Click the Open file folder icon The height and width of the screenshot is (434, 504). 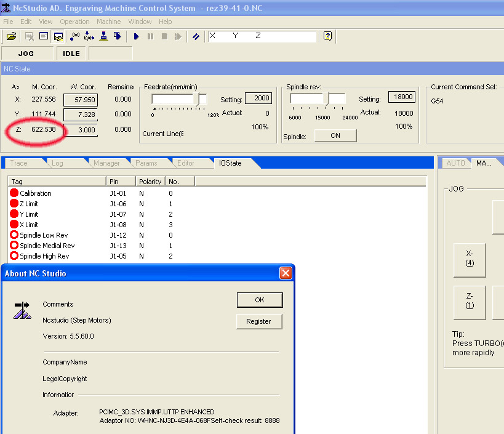click(x=11, y=36)
